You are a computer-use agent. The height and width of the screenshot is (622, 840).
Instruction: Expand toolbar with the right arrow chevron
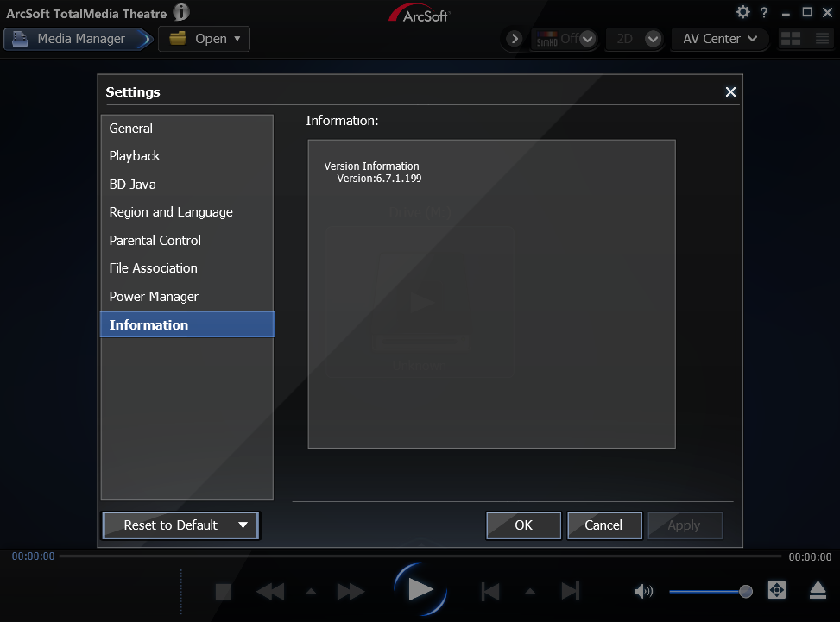(x=515, y=39)
